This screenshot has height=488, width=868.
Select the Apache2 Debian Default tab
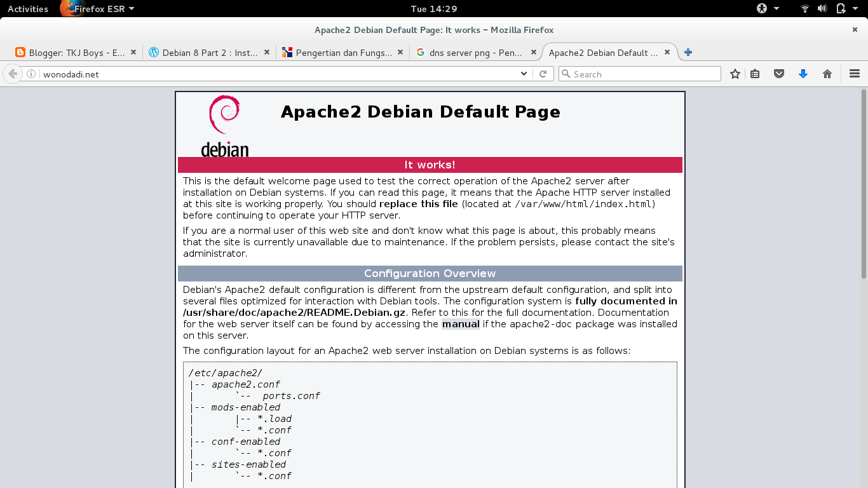pos(610,53)
